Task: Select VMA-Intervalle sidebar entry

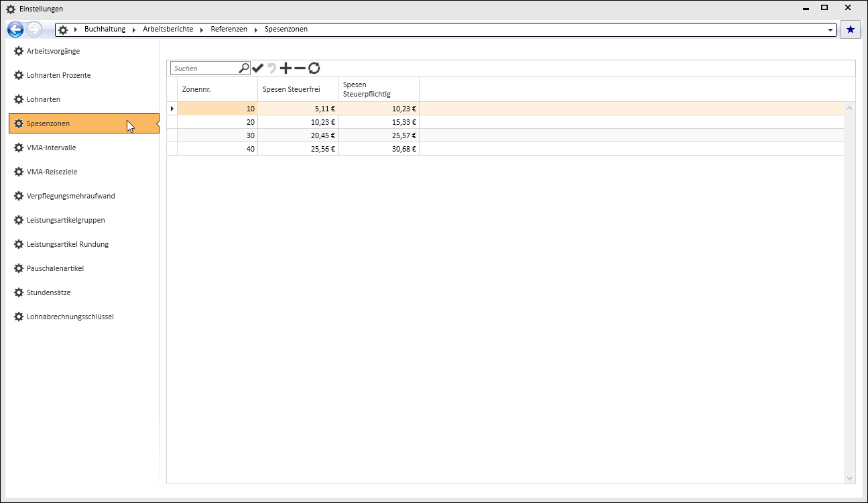Action: (x=51, y=148)
